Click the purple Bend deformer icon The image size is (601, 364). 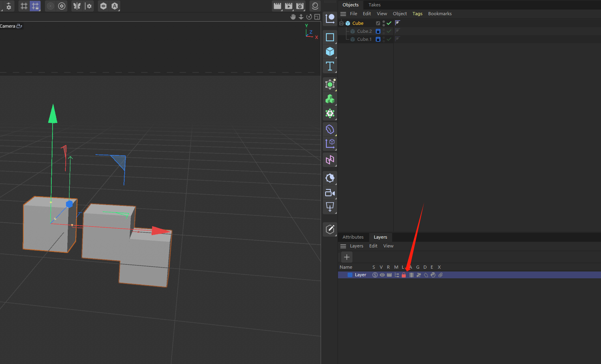(330, 129)
